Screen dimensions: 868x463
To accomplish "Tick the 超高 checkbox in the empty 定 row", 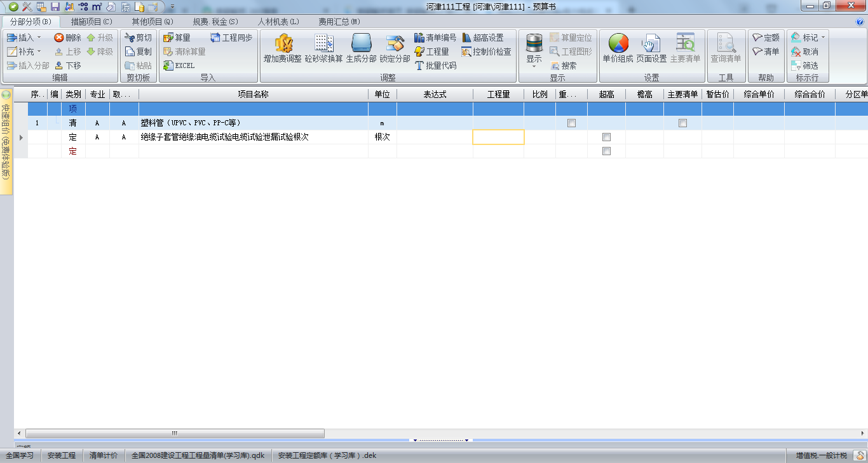I will coord(606,151).
